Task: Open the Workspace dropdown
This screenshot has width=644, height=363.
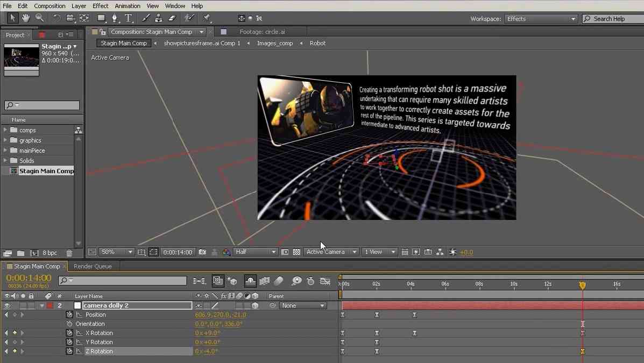Action: click(541, 19)
